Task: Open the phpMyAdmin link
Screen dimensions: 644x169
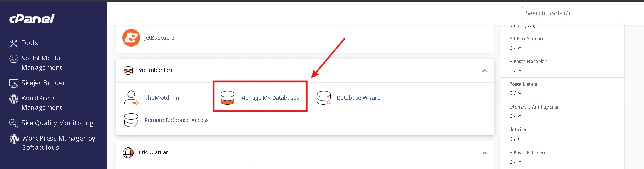Action: [x=162, y=98]
